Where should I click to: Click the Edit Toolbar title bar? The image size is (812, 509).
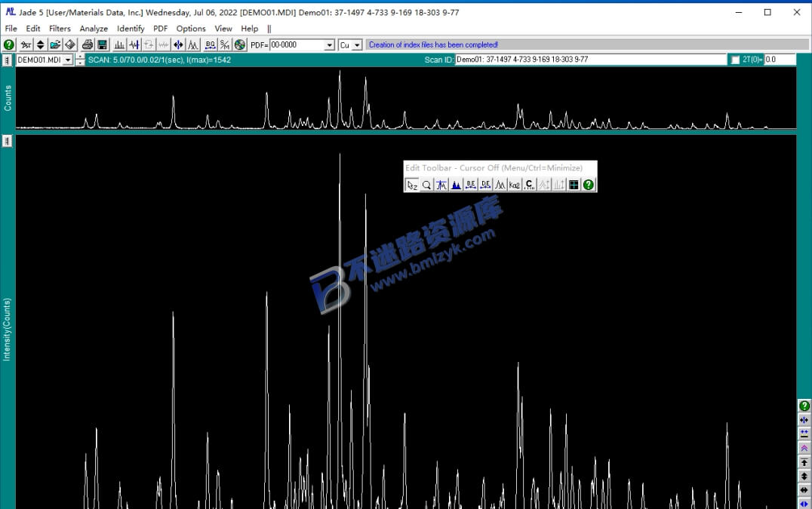click(x=500, y=168)
